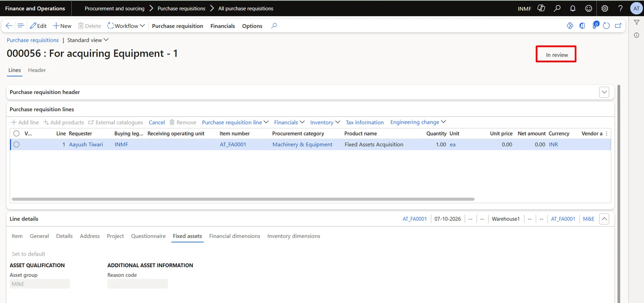Open the Questionnaire tab in Line details
The width and height of the screenshot is (644, 303).
(149, 236)
